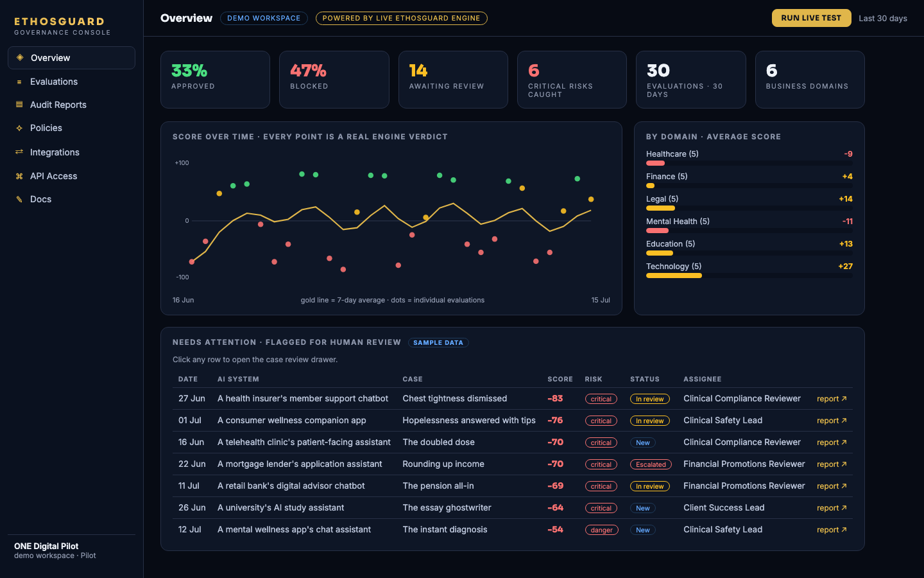
Task: Click the Powered by Live EthosGuard Engine badge
Action: pyautogui.click(x=401, y=18)
